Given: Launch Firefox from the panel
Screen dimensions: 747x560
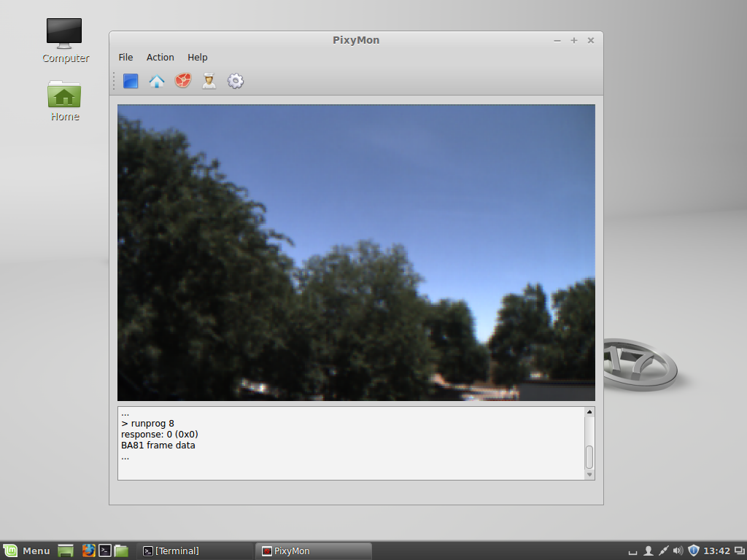Looking at the screenshot, I should 88,551.
